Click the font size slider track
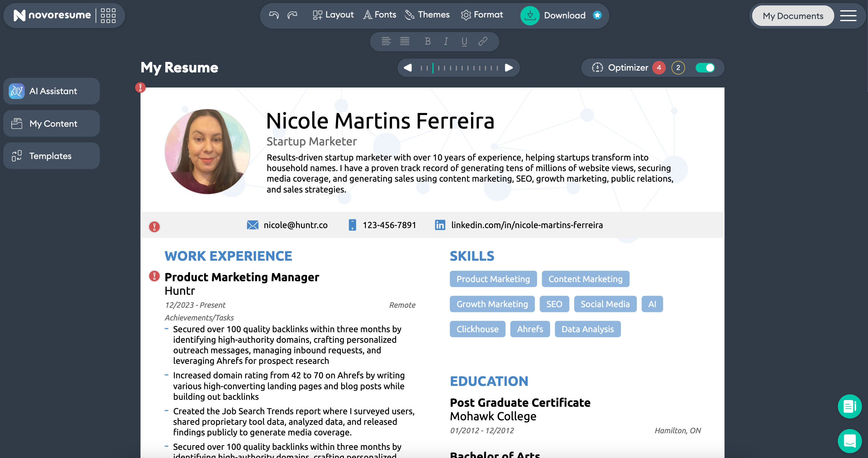 coord(459,68)
